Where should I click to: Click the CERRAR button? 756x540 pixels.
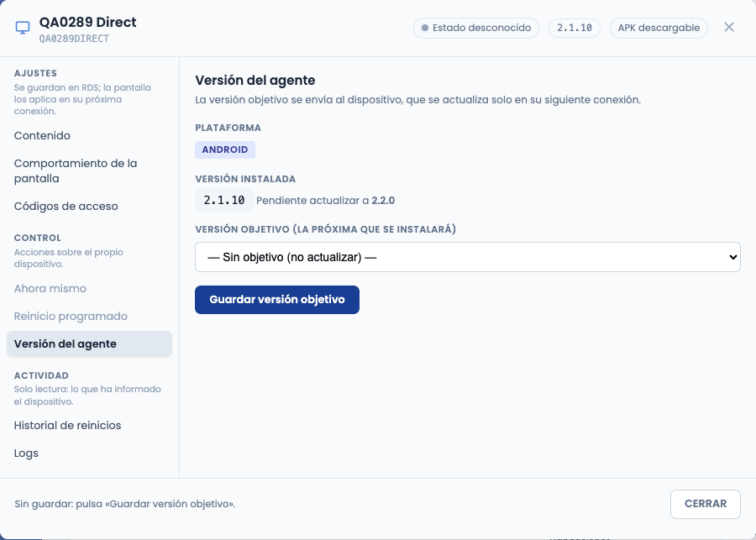point(706,504)
